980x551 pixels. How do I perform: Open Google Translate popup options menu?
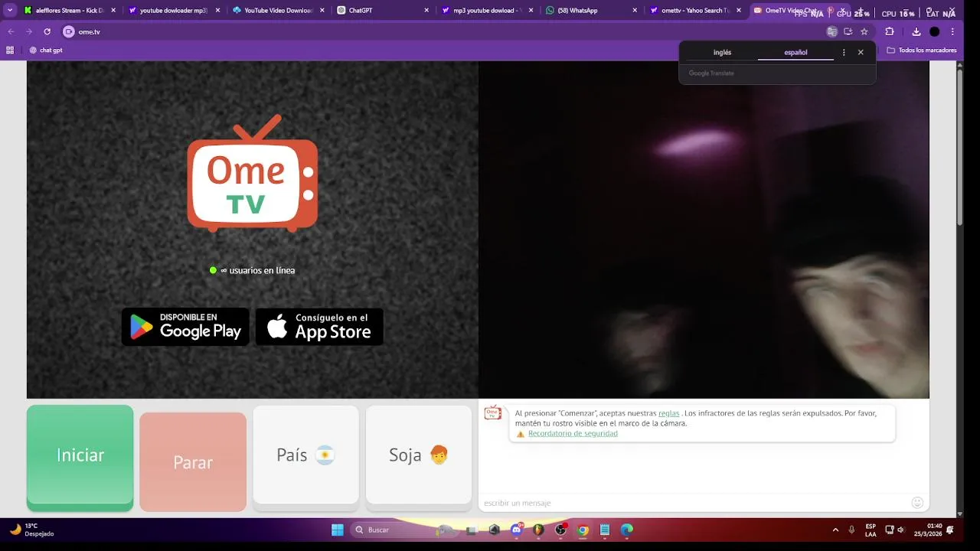(844, 53)
